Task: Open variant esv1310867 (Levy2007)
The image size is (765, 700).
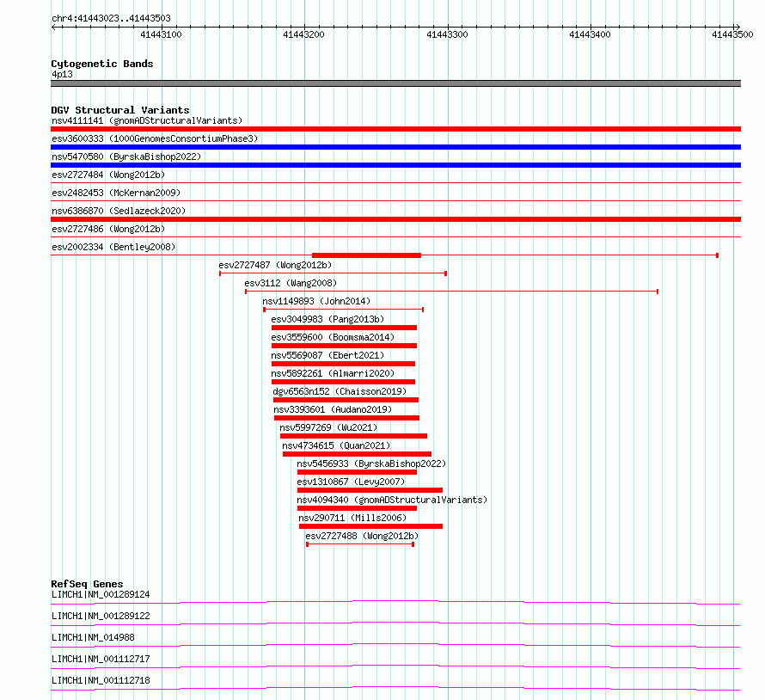Action: (x=351, y=482)
